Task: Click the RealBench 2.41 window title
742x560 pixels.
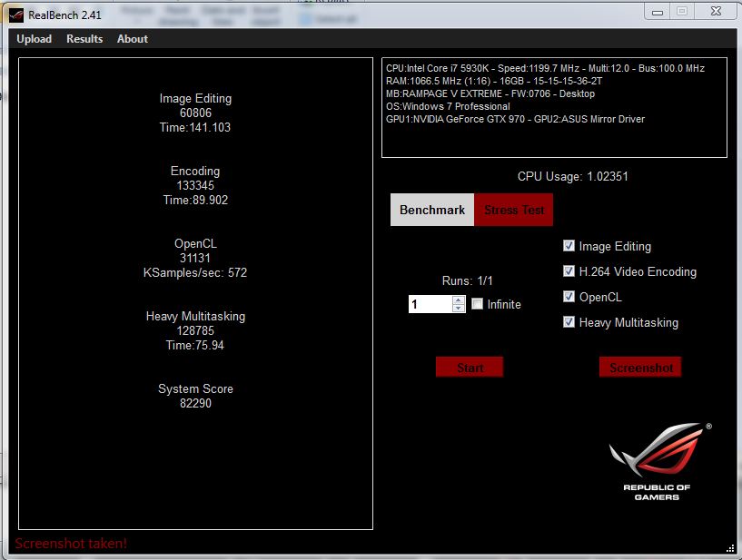Action: click(x=64, y=15)
